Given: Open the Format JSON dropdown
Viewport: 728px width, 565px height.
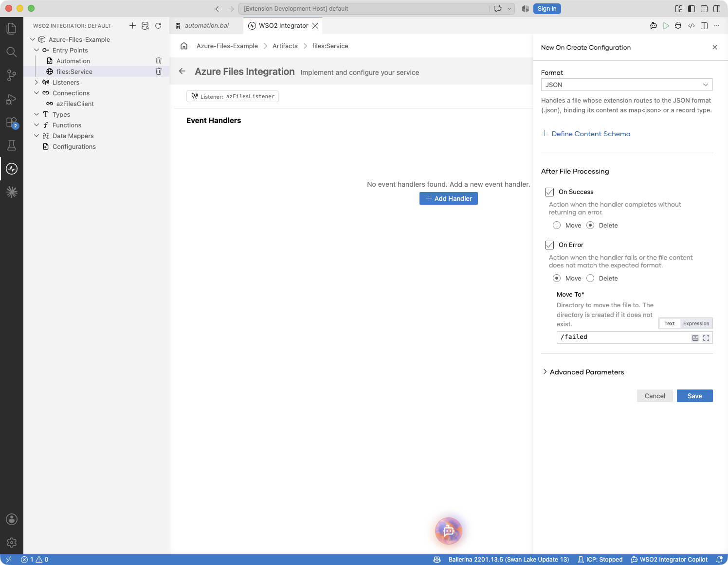Looking at the screenshot, I should [x=627, y=85].
